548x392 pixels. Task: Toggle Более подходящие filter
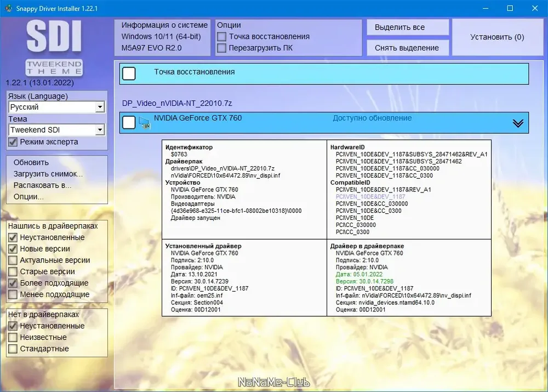coord(13,283)
